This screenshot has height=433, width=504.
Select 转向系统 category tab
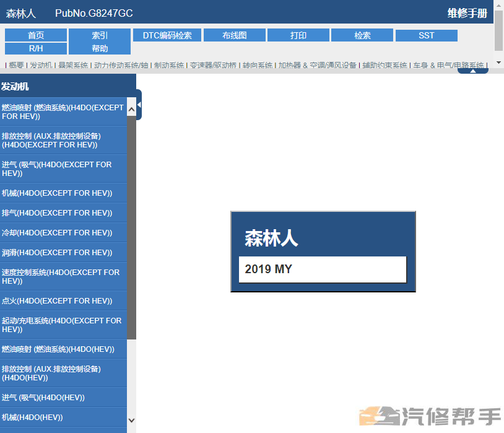tap(258, 65)
